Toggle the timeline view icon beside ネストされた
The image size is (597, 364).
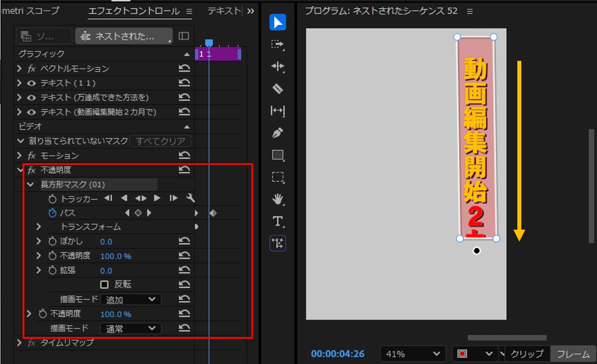(x=184, y=36)
